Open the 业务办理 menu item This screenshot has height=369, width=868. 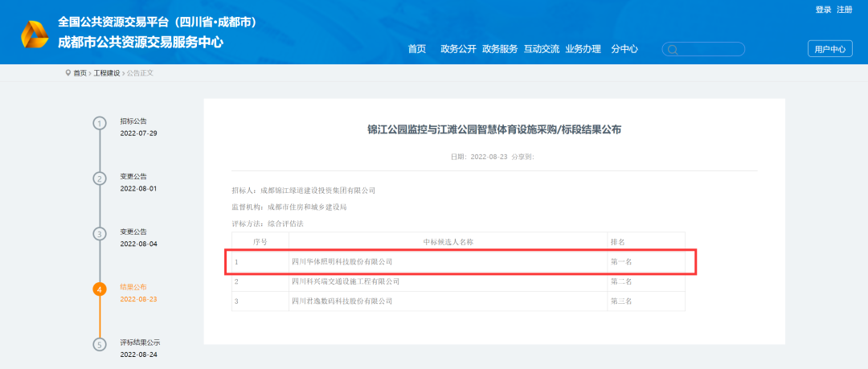pos(583,49)
